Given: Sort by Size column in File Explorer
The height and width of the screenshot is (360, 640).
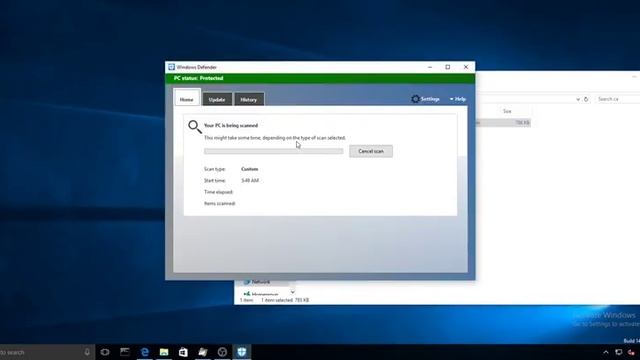Looking at the screenshot, I should click(507, 111).
